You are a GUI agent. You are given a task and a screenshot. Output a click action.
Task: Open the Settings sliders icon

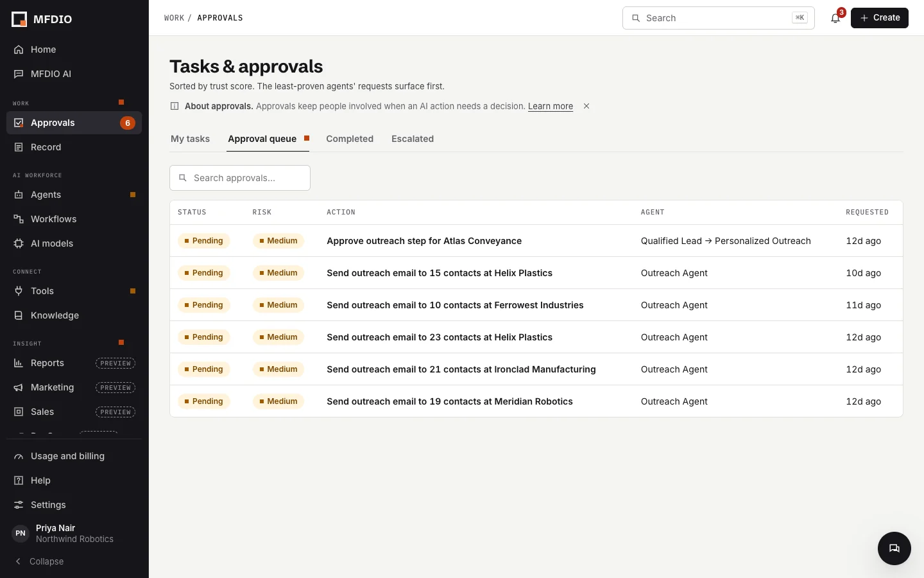click(19, 505)
